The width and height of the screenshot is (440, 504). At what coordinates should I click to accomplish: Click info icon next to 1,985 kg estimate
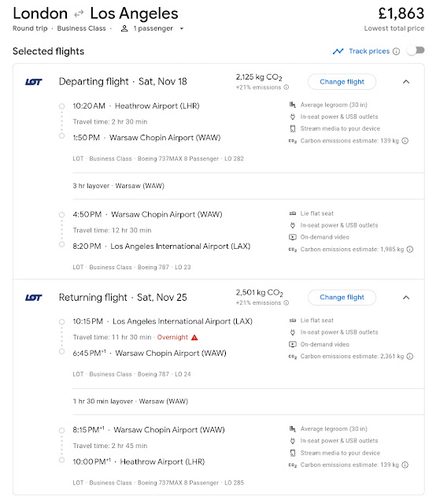[x=410, y=250]
